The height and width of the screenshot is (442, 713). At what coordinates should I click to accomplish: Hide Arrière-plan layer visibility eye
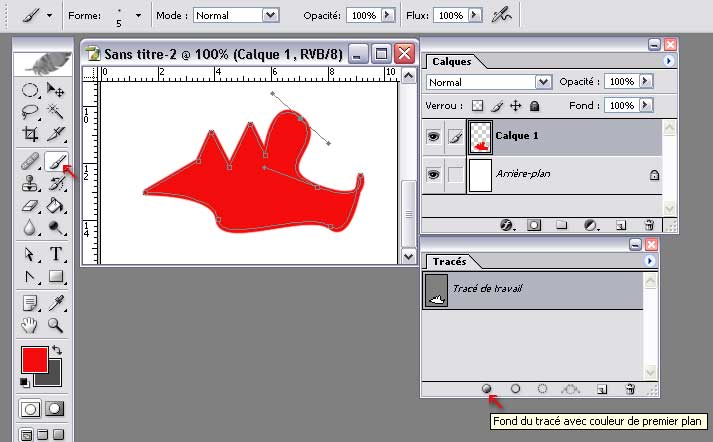tap(433, 174)
